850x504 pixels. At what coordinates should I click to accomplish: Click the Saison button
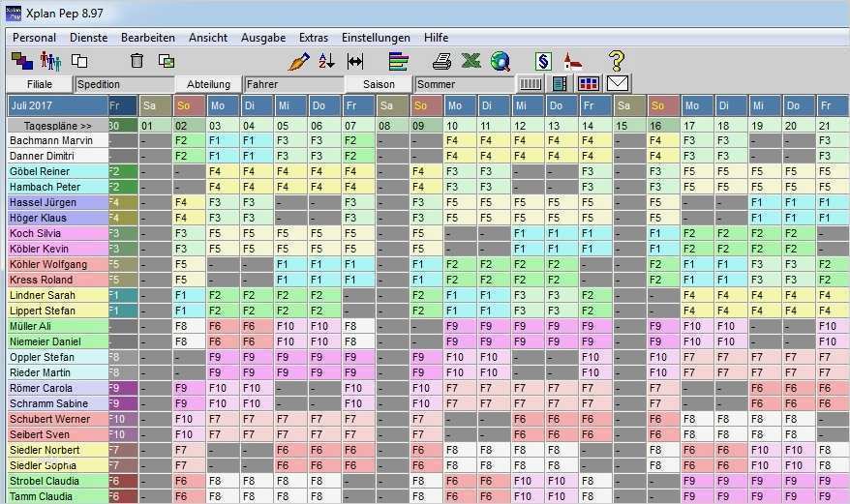(x=379, y=84)
